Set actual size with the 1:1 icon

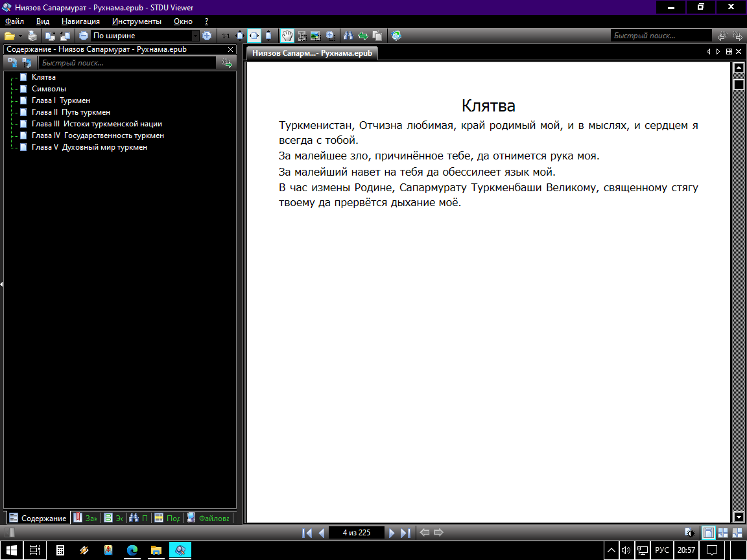226,36
